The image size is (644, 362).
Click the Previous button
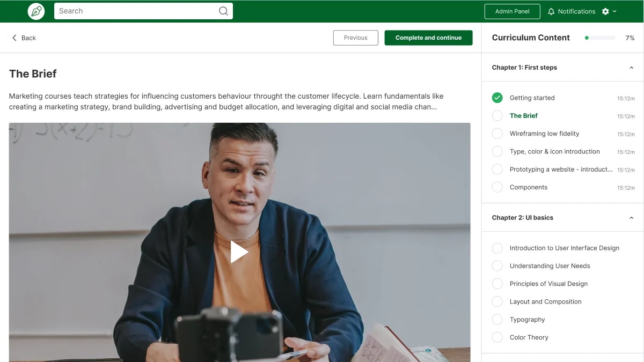[x=356, y=38]
